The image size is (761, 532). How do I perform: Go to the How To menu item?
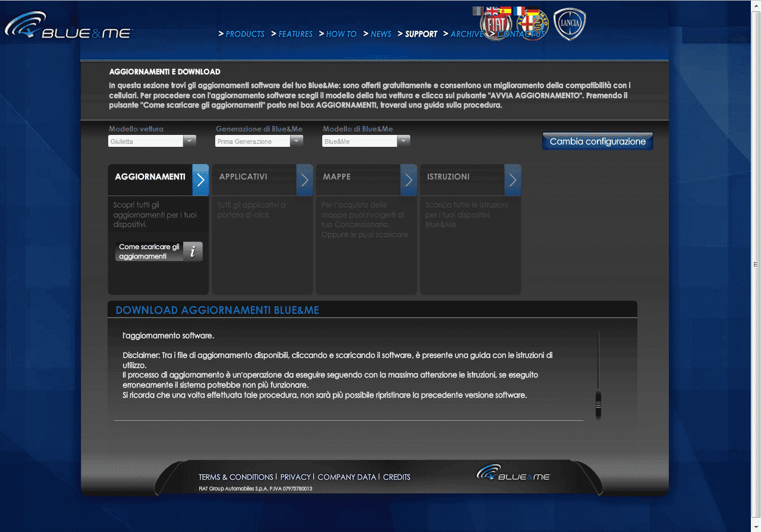click(341, 34)
